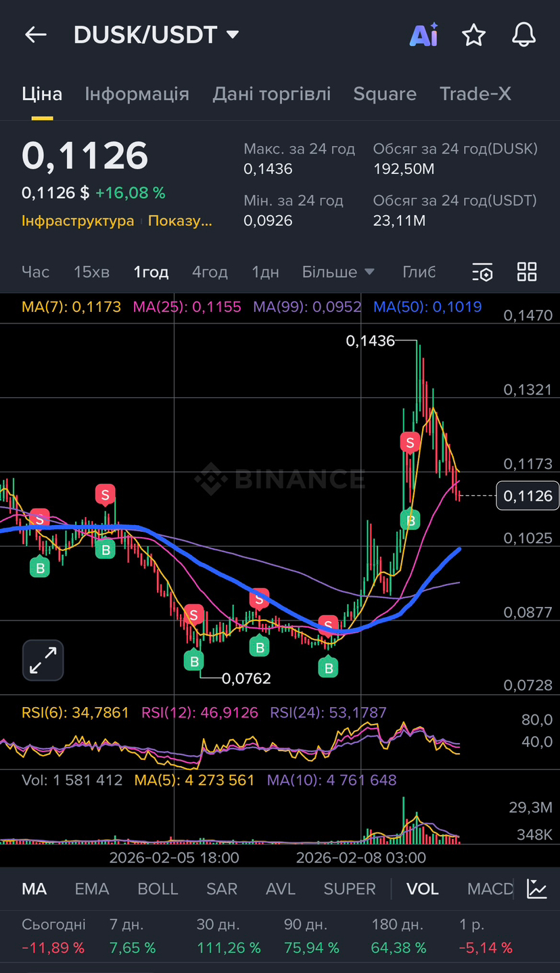Open the chart layout grid icon

click(527, 272)
